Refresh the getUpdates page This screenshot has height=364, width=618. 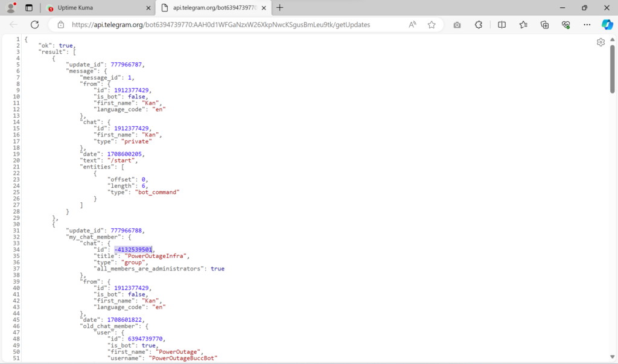34,25
